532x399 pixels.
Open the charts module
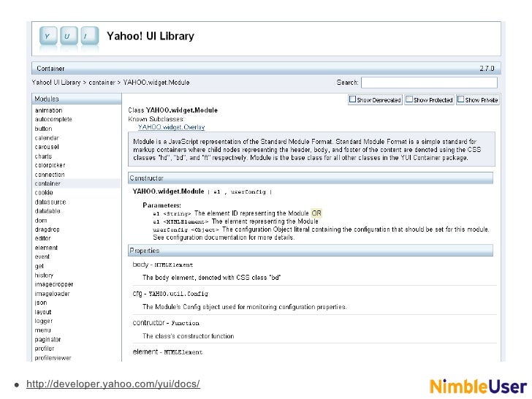43,156
